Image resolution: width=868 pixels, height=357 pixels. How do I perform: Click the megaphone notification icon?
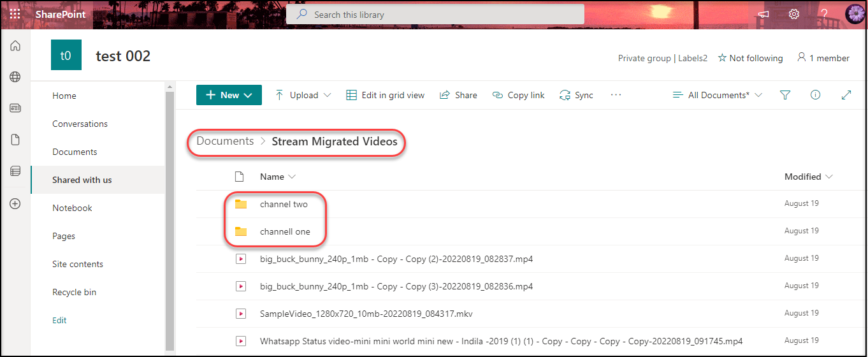tap(763, 14)
